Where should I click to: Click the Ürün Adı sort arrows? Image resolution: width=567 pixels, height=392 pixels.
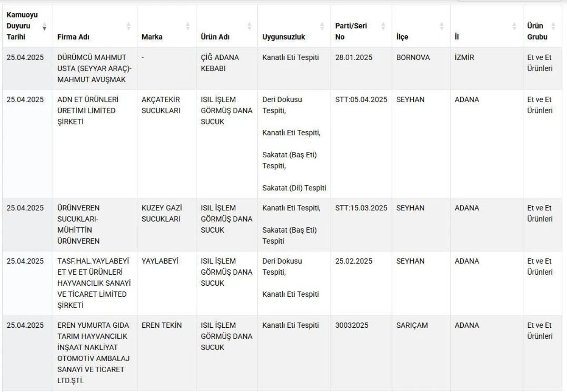click(249, 26)
